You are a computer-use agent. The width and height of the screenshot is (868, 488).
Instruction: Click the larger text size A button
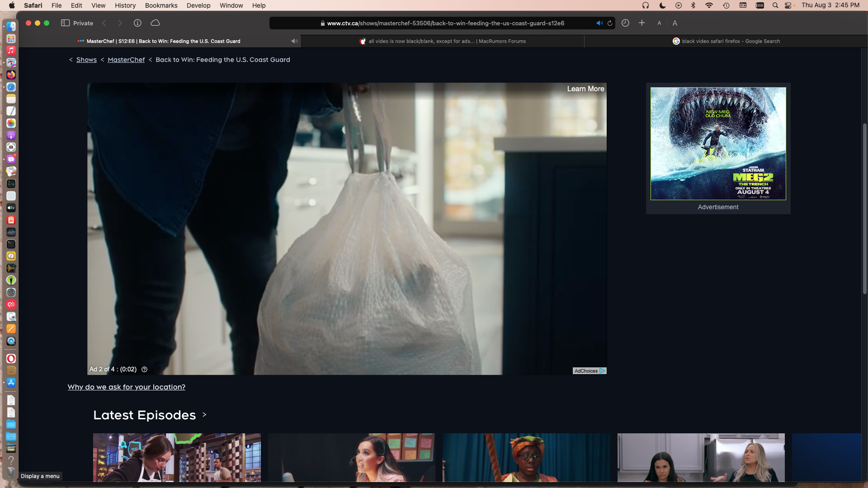point(675,23)
